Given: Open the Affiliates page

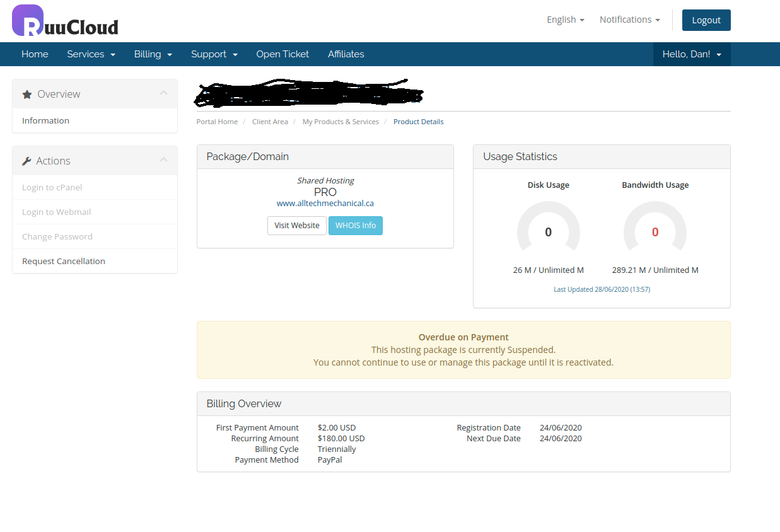Looking at the screenshot, I should 346,54.
